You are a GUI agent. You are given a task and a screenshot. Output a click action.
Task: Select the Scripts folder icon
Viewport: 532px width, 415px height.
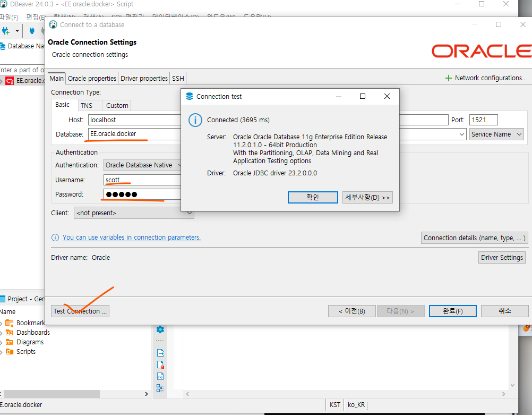click(x=10, y=351)
